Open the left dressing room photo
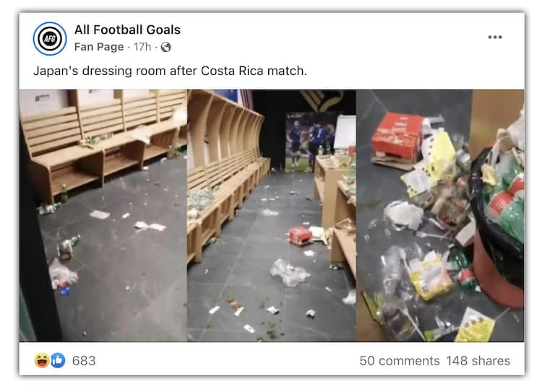This screenshot has width=542, height=392. tap(103, 215)
